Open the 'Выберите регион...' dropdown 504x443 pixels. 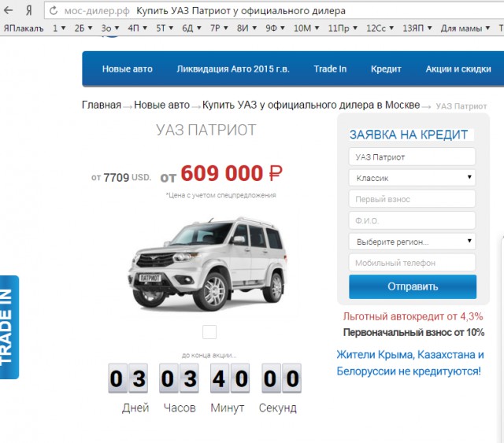click(412, 242)
